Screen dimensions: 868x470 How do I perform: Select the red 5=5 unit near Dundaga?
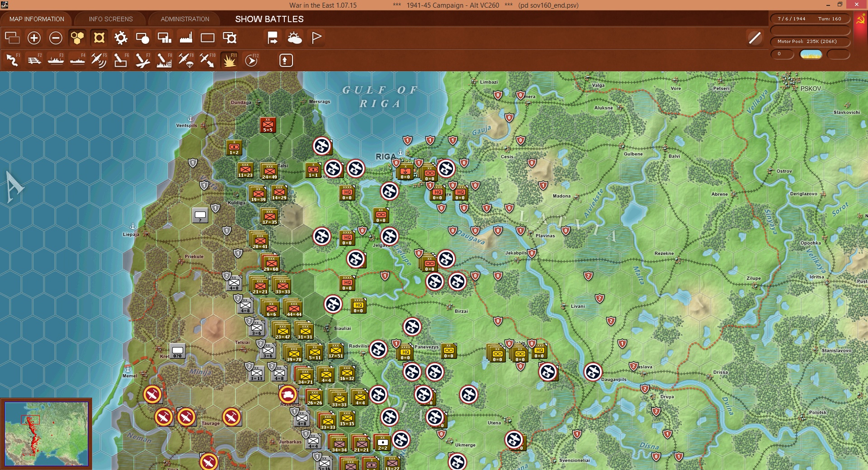268,125
